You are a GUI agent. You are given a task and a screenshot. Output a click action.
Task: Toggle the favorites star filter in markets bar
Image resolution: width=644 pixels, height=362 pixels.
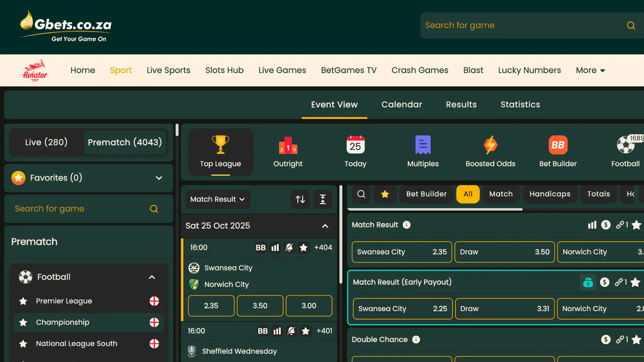(x=385, y=194)
